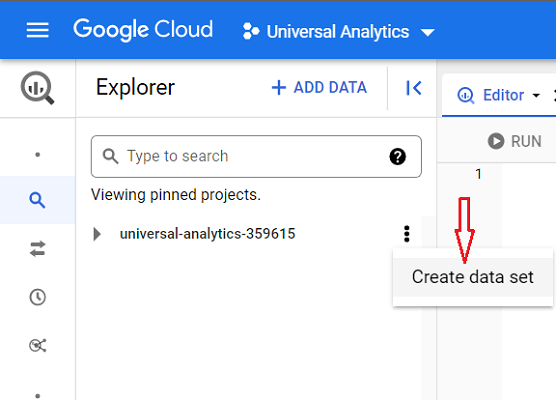The image size is (556, 400).
Task: Open the Editor tab dropdown arrow
Action: click(x=536, y=95)
